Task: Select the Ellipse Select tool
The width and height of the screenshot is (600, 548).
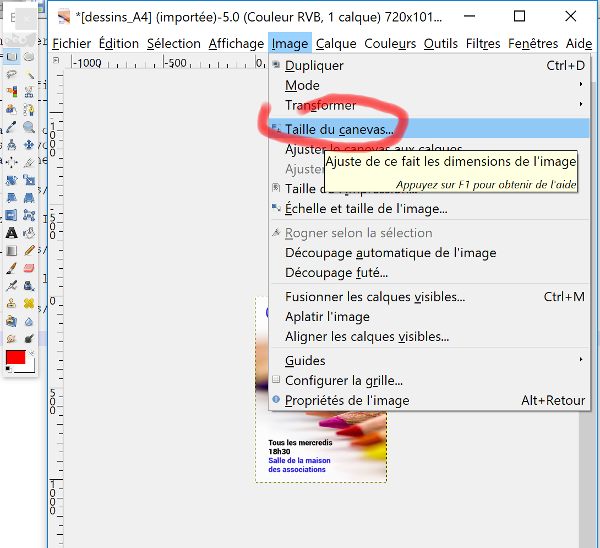Action: tap(29, 57)
